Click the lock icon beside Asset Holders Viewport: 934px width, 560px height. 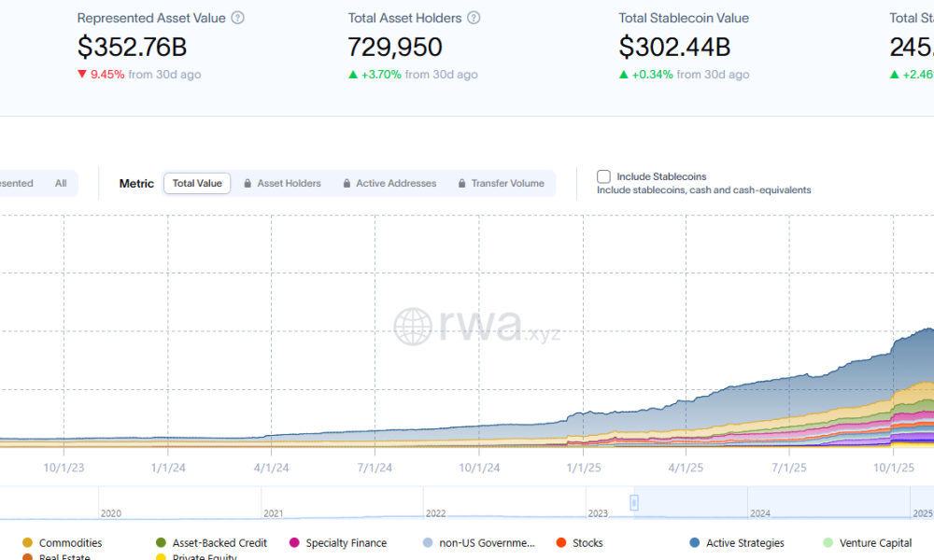point(248,184)
